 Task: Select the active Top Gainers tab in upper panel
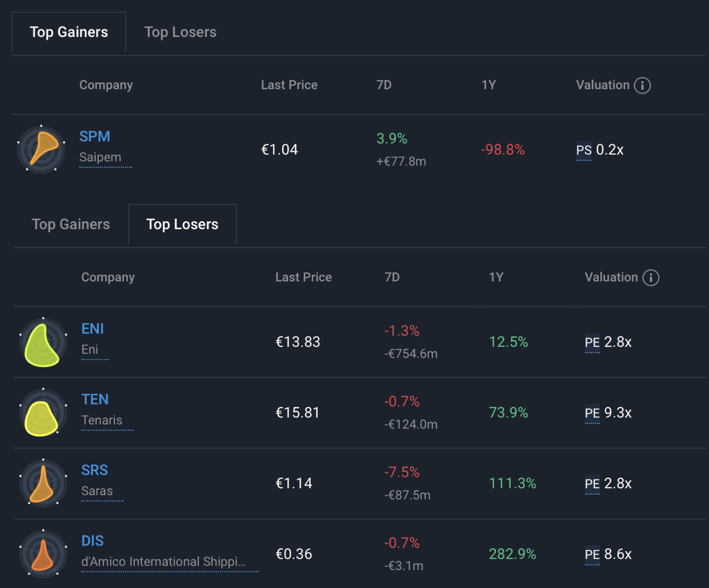click(x=69, y=32)
